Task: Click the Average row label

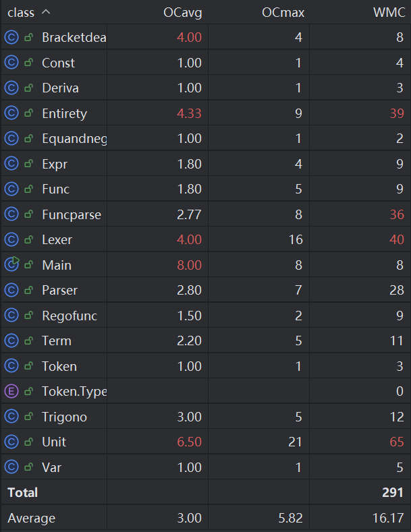Action: pyautogui.click(x=31, y=519)
